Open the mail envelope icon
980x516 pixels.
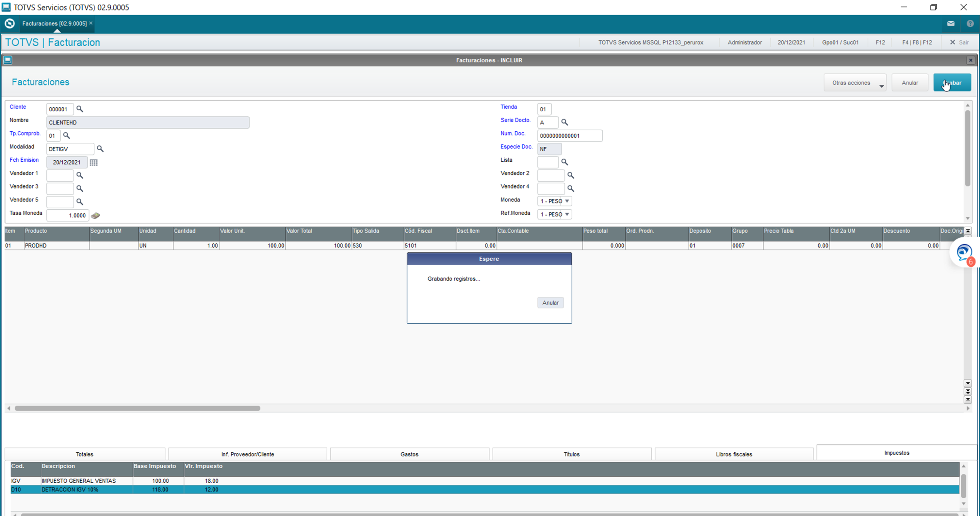[951, 24]
